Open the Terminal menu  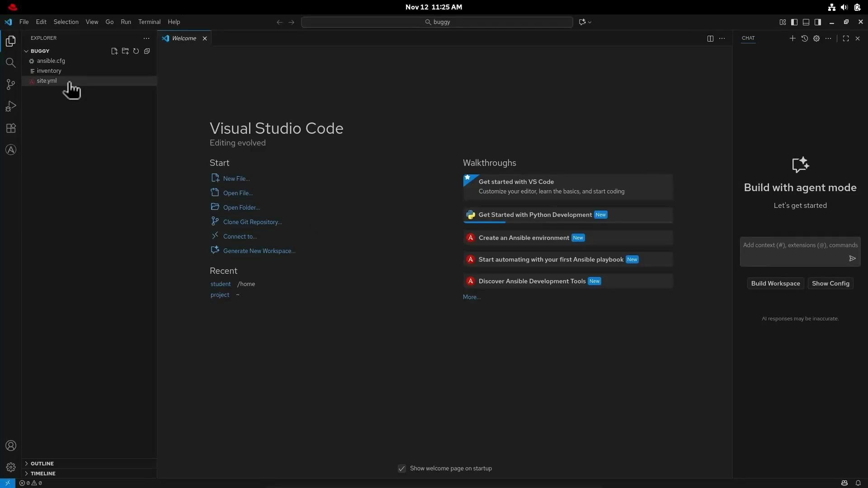(x=149, y=22)
